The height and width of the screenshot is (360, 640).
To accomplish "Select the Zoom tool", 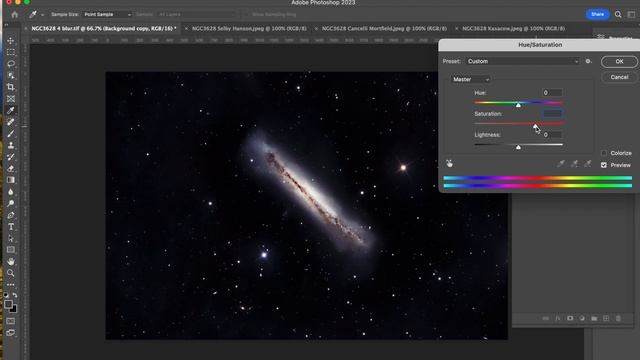I will [11, 273].
